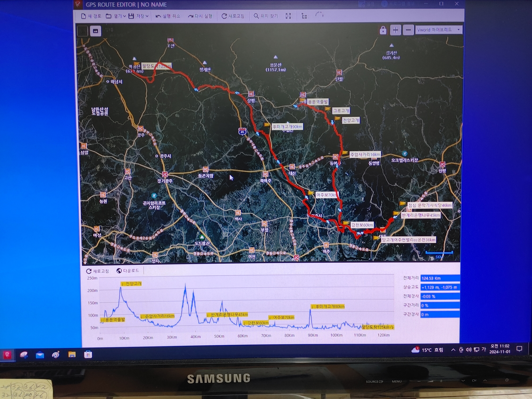Undo last edit with 실행 취소
Screen dimensions: 532x399
click(168, 16)
